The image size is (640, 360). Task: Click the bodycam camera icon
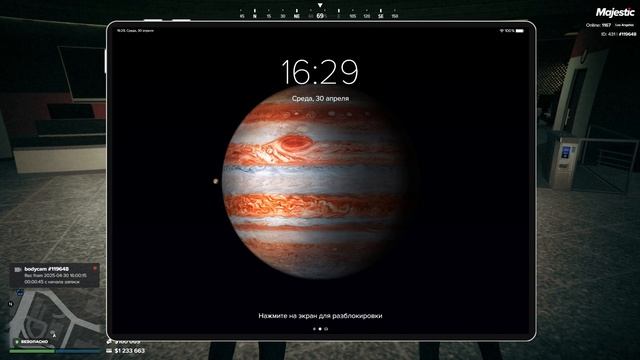pos(18,269)
